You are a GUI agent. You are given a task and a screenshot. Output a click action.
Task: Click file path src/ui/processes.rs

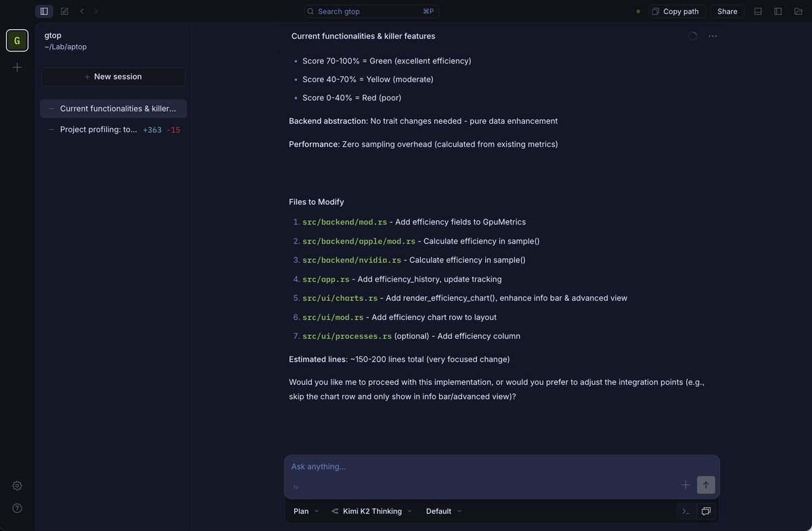[x=347, y=336]
